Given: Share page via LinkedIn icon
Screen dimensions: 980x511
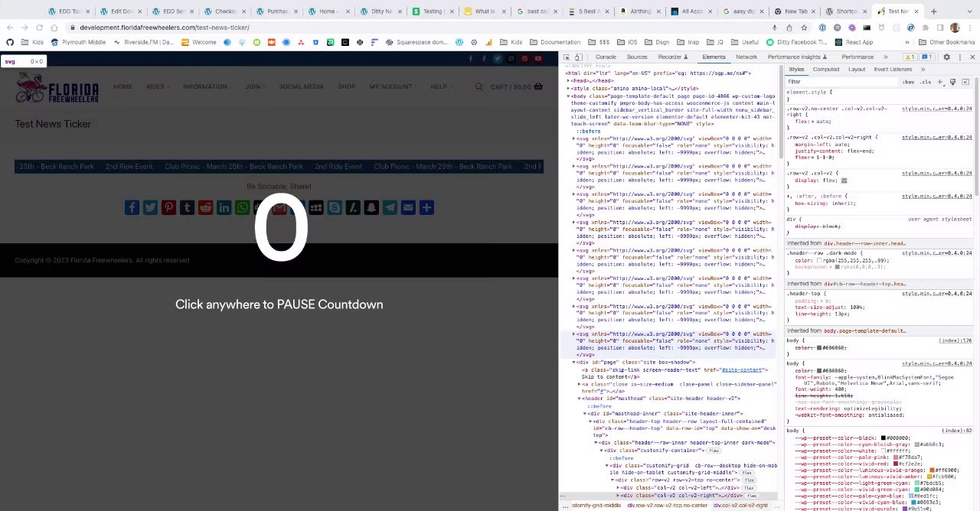Looking at the screenshot, I should click(224, 207).
